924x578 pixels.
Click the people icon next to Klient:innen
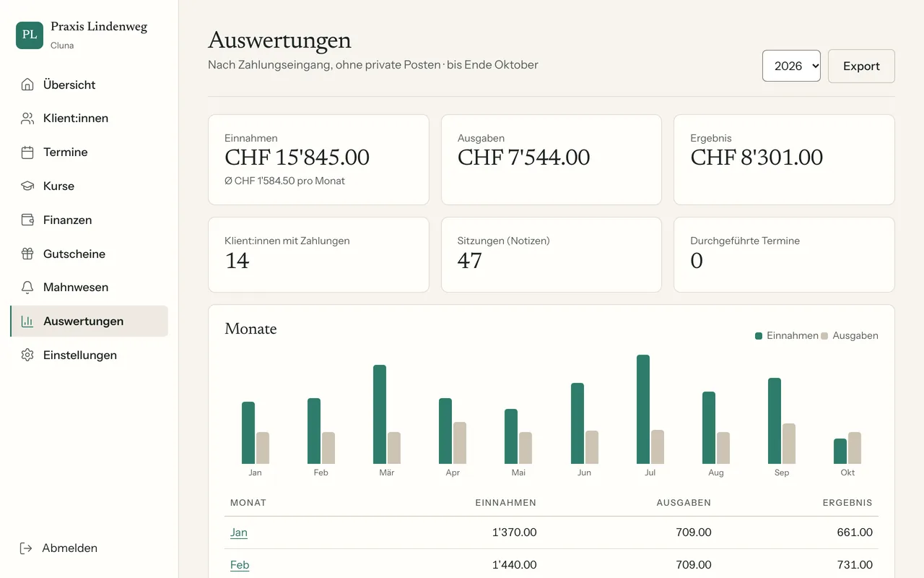27,118
